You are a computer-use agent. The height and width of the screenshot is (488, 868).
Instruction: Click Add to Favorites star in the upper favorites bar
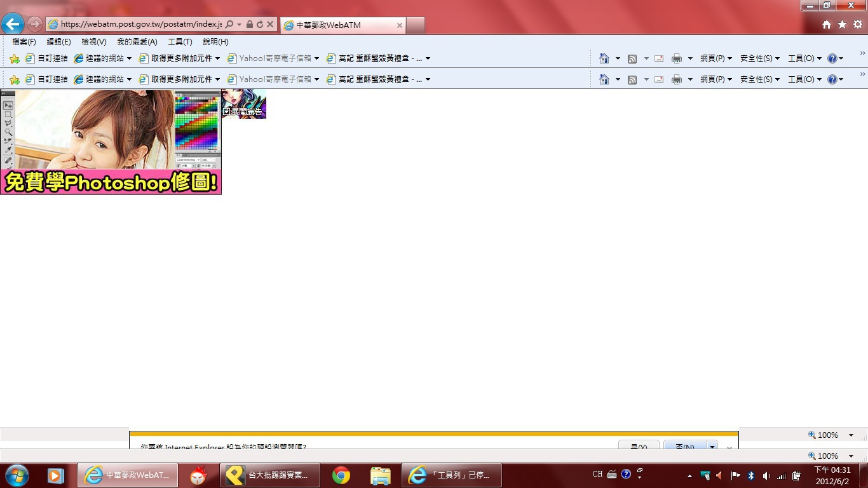click(15, 58)
